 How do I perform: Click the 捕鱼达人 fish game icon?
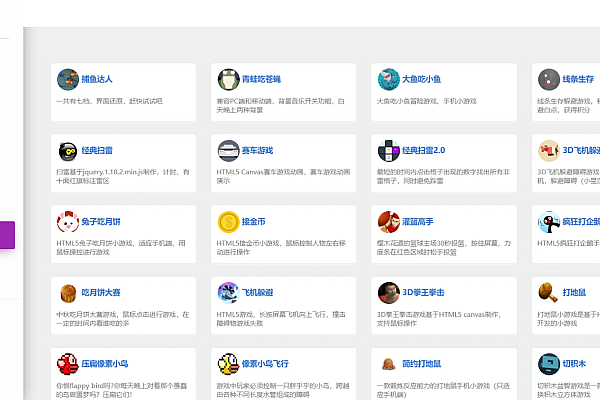coord(67,79)
